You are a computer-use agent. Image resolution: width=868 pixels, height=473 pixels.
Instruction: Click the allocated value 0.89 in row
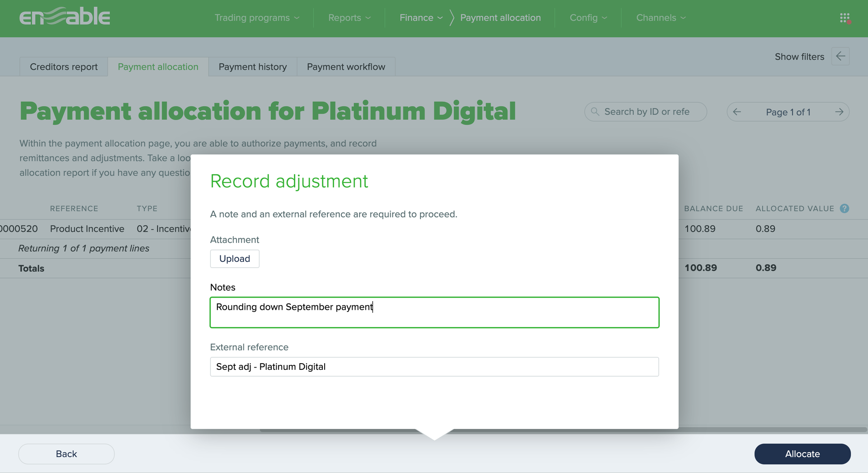[x=765, y=229]
